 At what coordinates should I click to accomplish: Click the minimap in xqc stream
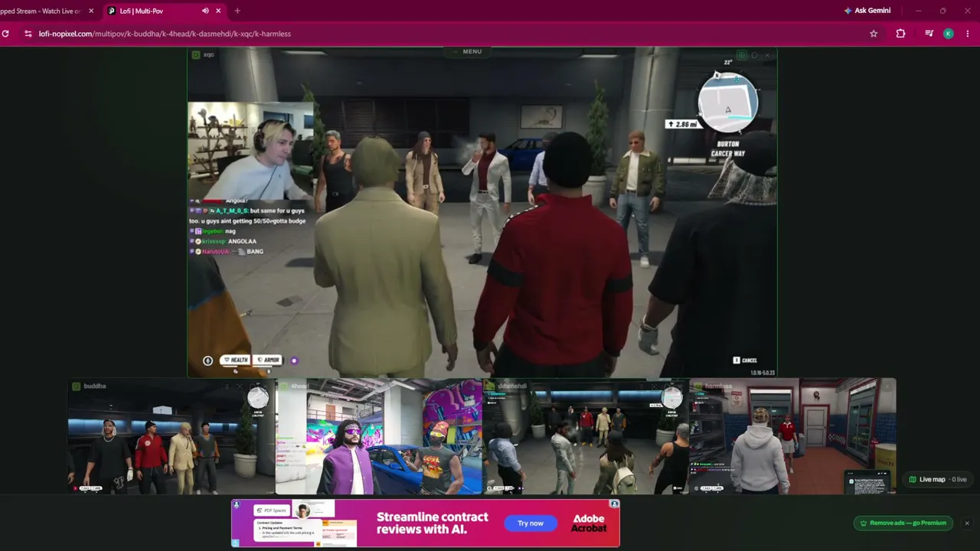coord(728,103)
